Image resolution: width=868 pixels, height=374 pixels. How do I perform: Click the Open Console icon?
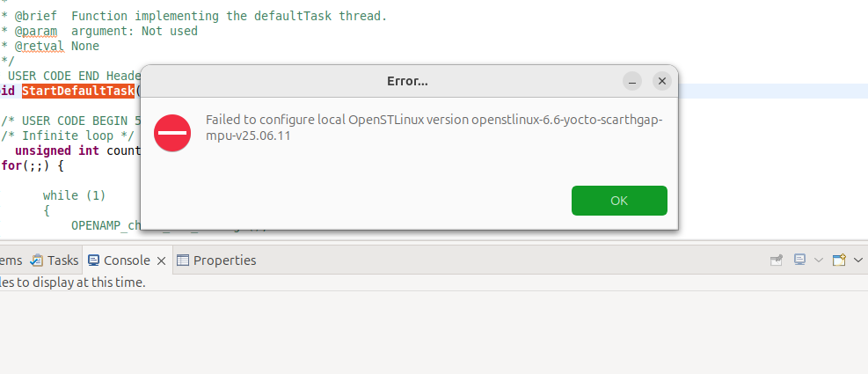tap(839, 260)
